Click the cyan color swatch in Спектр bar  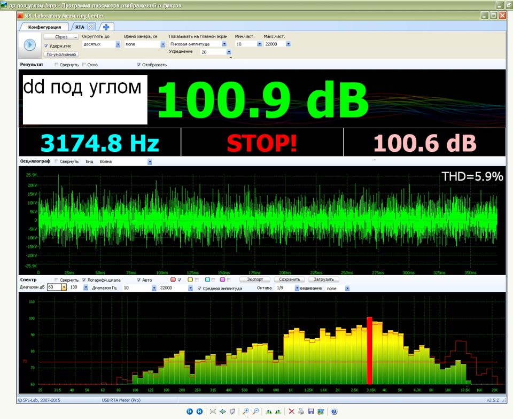pyautogui.click(x=207, y=279)
